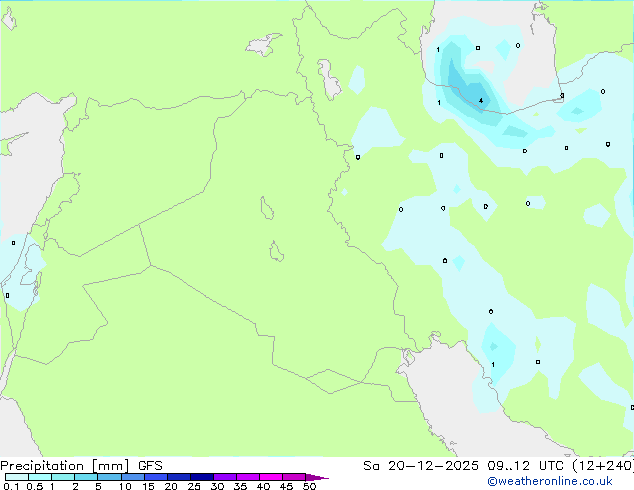Click the 2 to 5 mm legend swatch

click(86, 477)
